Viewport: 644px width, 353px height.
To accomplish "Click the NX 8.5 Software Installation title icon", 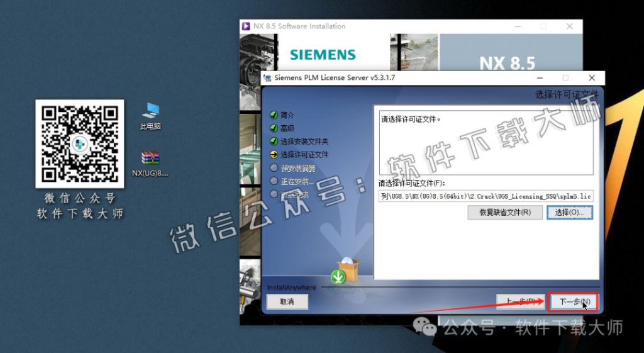I will click(246, 26).
